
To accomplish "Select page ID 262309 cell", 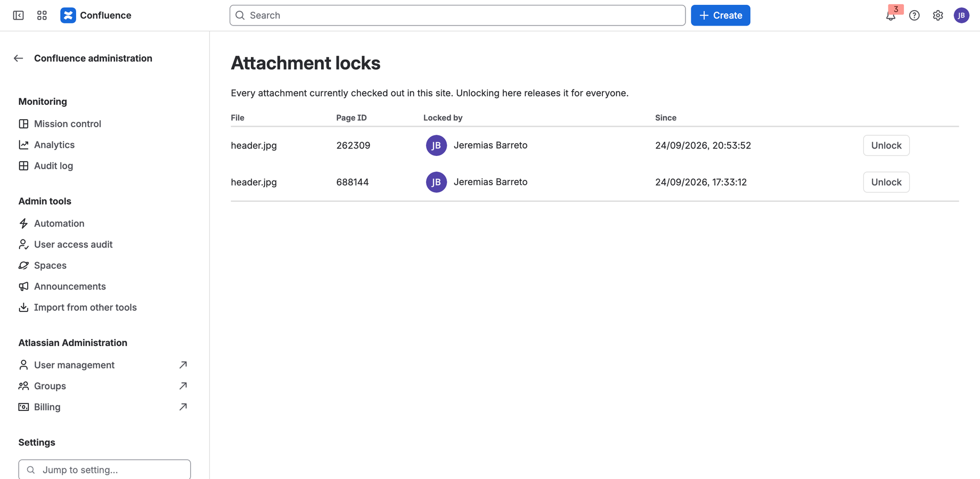I will (x=353, y=145).
